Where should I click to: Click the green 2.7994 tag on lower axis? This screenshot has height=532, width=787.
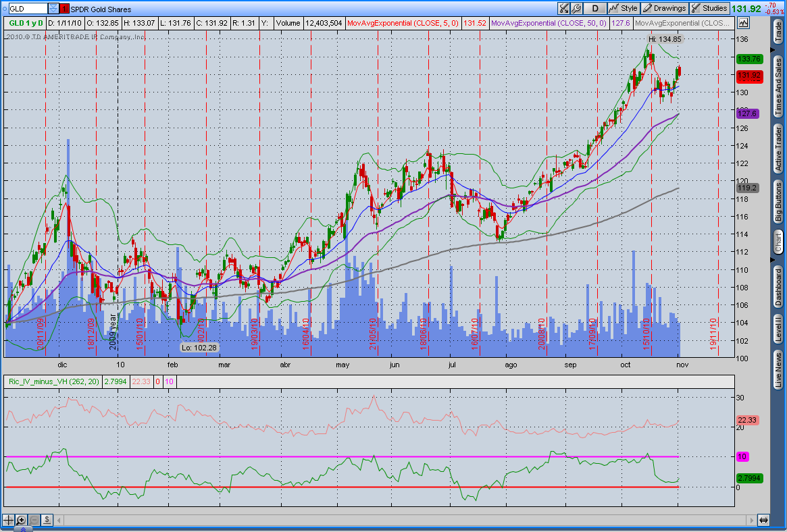point(749,479)
